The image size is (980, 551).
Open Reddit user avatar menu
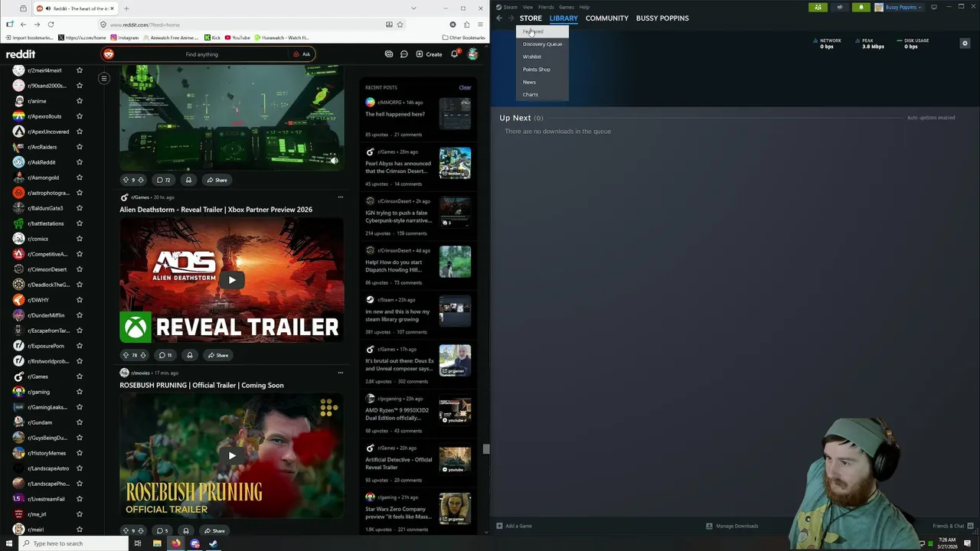pos(473,54)
